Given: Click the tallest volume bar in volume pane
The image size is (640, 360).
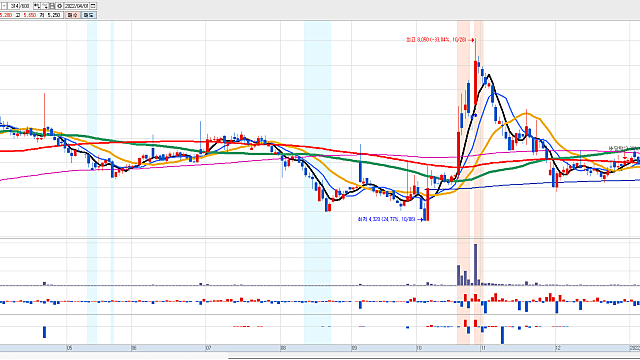Looking at the screenshot, I should [x=475, y=264].
